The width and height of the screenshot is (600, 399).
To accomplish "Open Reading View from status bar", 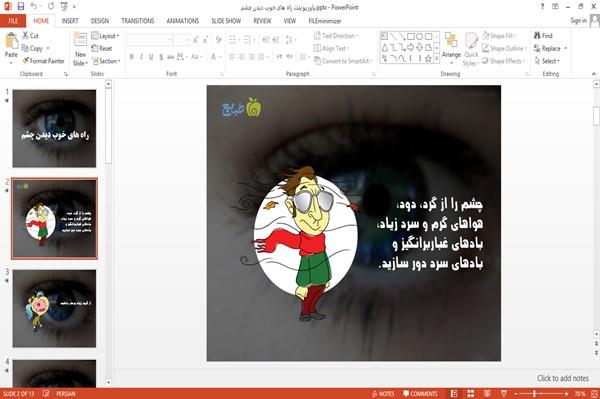I will 487,394.
